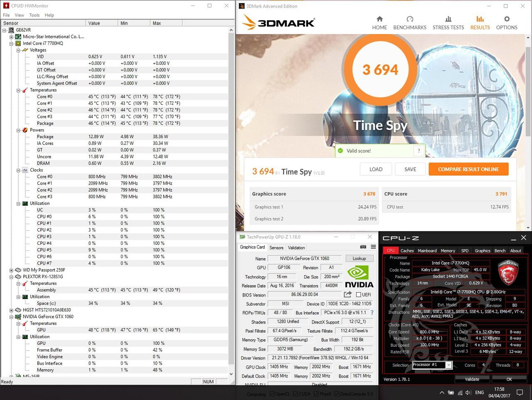The width and height of the screenshot is (532, 400).
Task: Open the Memory tab in CPU-Z
Action: 448,250
